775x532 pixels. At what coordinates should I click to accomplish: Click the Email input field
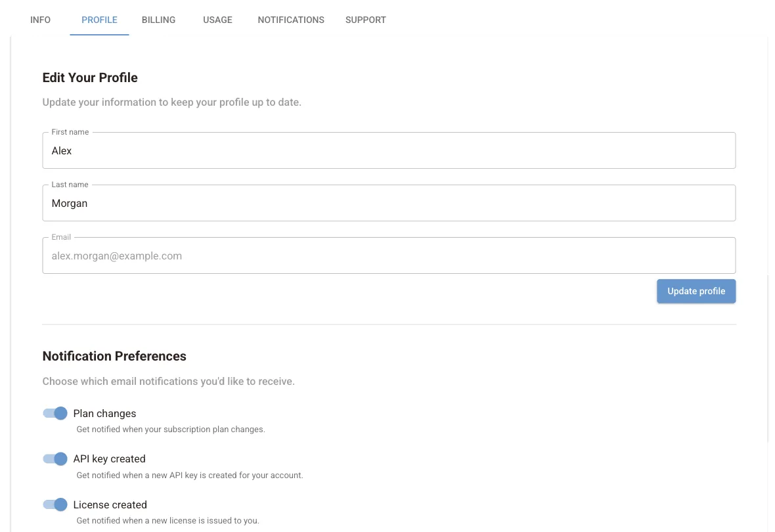click(389, 255)
